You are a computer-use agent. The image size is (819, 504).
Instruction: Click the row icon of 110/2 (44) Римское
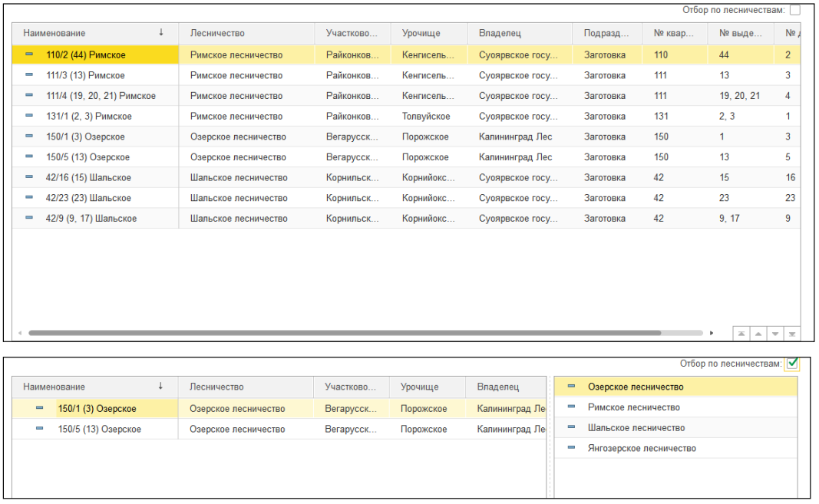coord(29,54)
